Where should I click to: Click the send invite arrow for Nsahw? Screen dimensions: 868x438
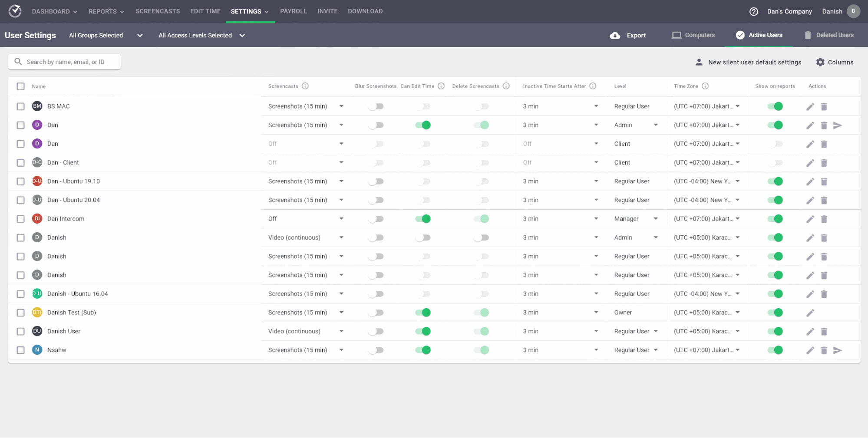837,350
